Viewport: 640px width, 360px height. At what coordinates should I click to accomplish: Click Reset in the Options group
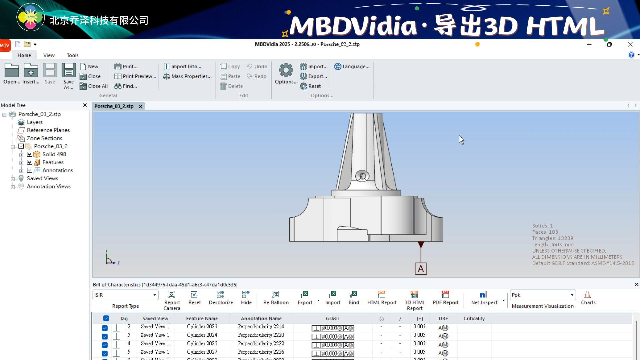pyautogui.click(x=311, y=86)
